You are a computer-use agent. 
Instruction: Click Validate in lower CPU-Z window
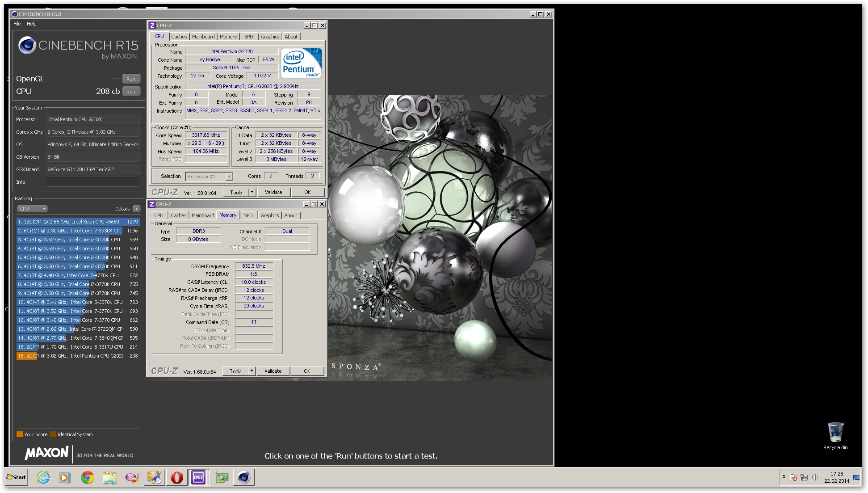(273, 371)
